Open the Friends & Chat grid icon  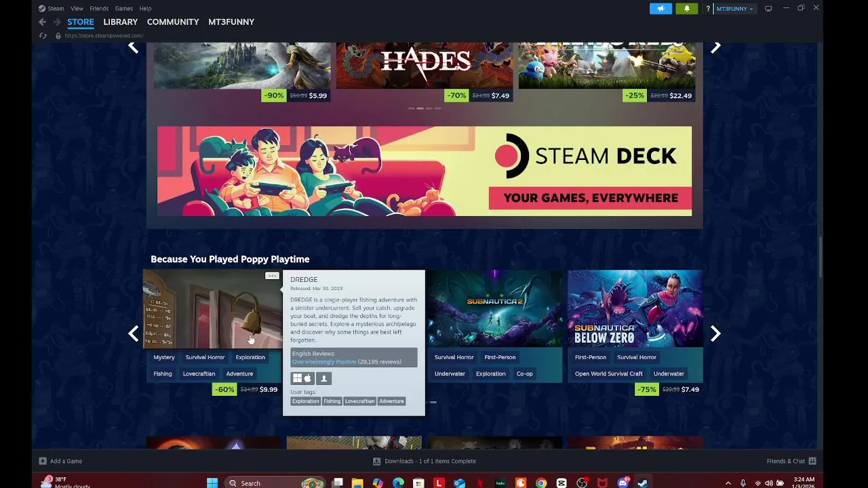click(812, 461)
